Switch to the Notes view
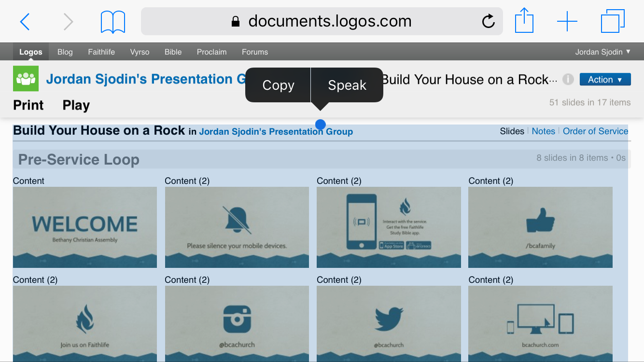 tap(544, 131)
